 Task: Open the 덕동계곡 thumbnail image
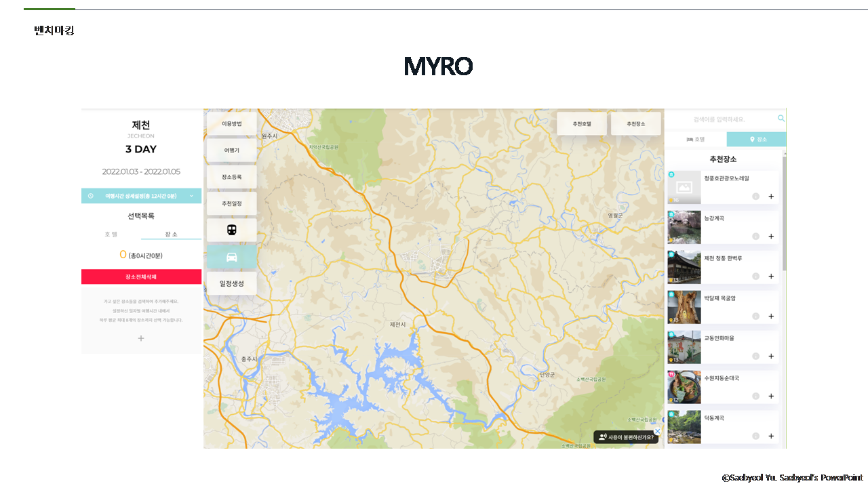pos(684,427)
